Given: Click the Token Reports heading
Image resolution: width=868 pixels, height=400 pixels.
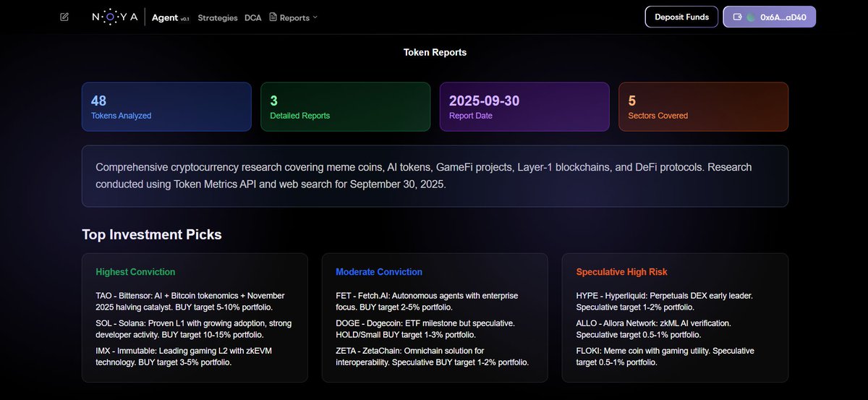Looking at the screenshot, I should (435, 53).
